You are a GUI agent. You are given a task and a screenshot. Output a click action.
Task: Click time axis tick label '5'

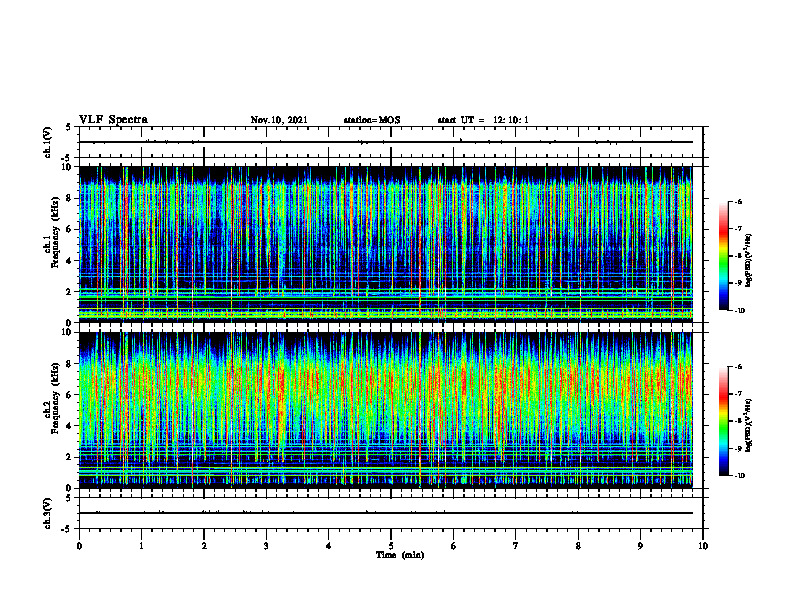click(391, 546)
